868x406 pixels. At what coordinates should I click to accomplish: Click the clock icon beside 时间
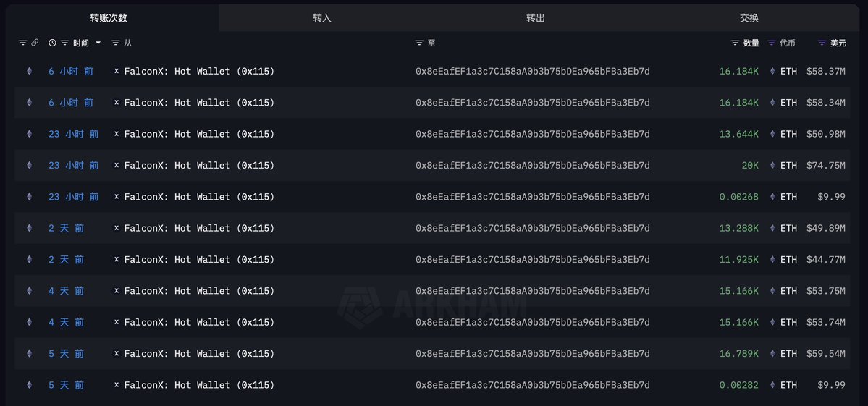tap(52, 43)
